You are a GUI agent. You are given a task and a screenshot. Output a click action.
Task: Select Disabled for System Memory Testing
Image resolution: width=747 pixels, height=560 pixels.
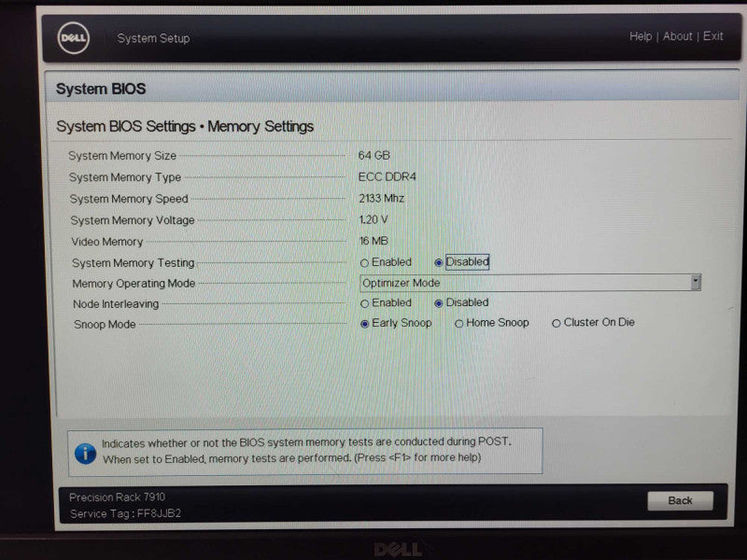click(438, 262)
